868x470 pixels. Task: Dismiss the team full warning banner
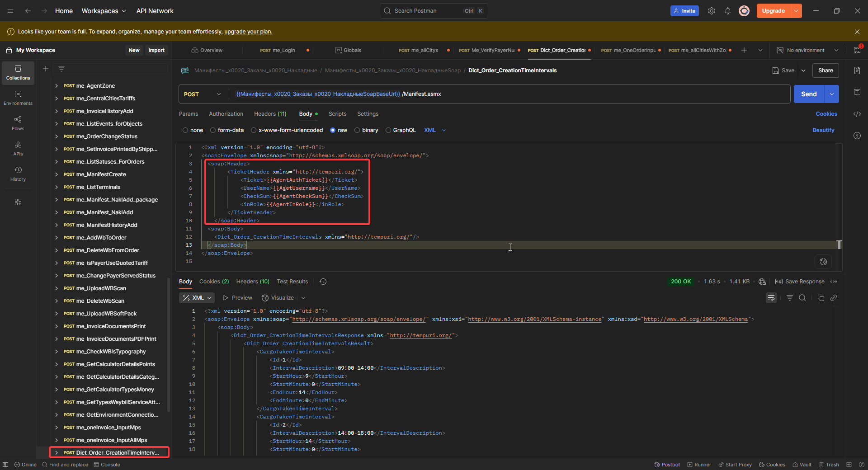tap(857, 32)
